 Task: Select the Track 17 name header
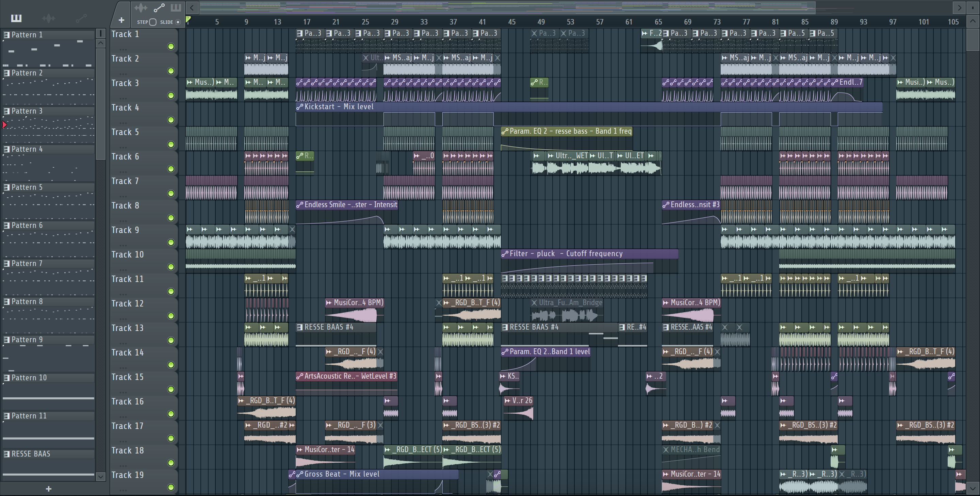click(x=128, y=426)
